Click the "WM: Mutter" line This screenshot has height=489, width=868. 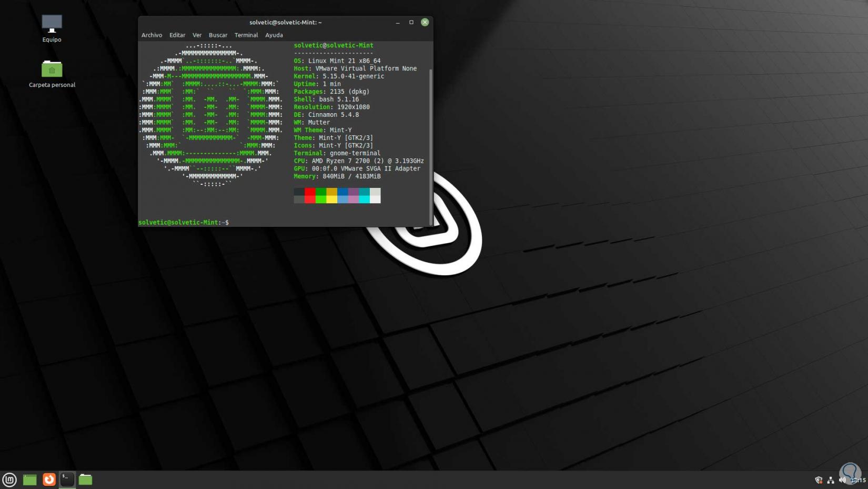point(312,123)
